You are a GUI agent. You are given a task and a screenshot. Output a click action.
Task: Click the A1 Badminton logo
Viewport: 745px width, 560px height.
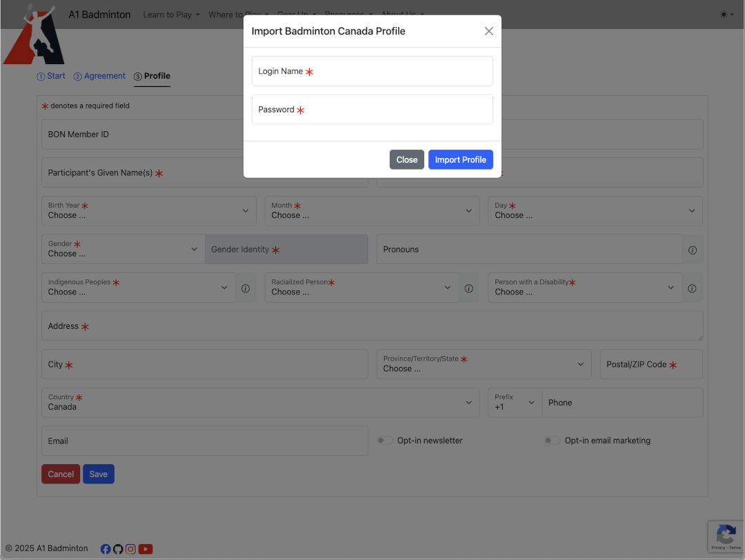click(x=34, y=34)
